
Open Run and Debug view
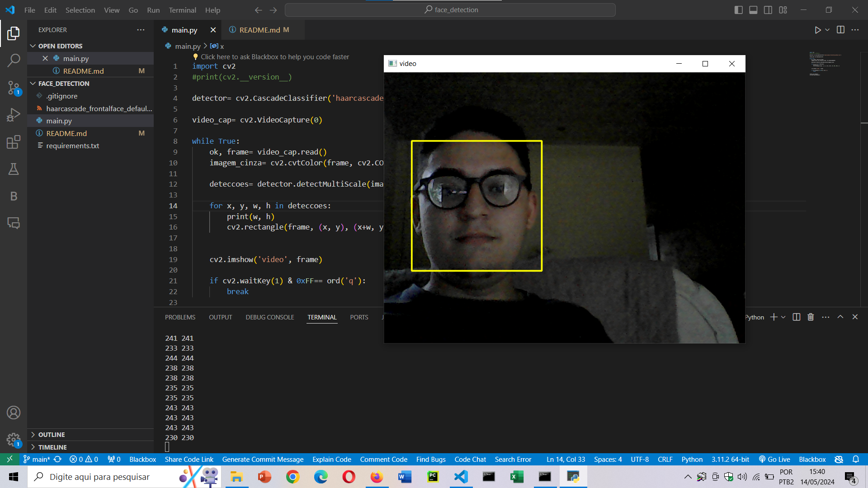tap(14, 115)
